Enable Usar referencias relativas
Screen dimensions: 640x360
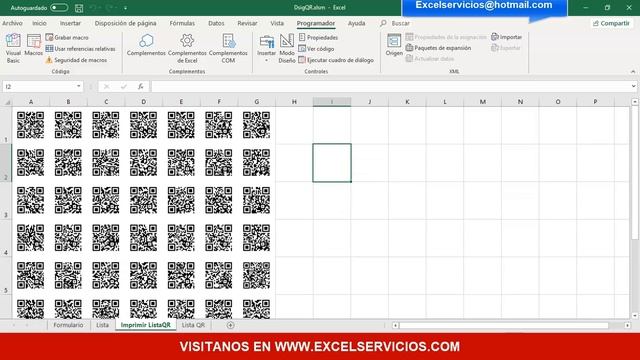(80, 49)
